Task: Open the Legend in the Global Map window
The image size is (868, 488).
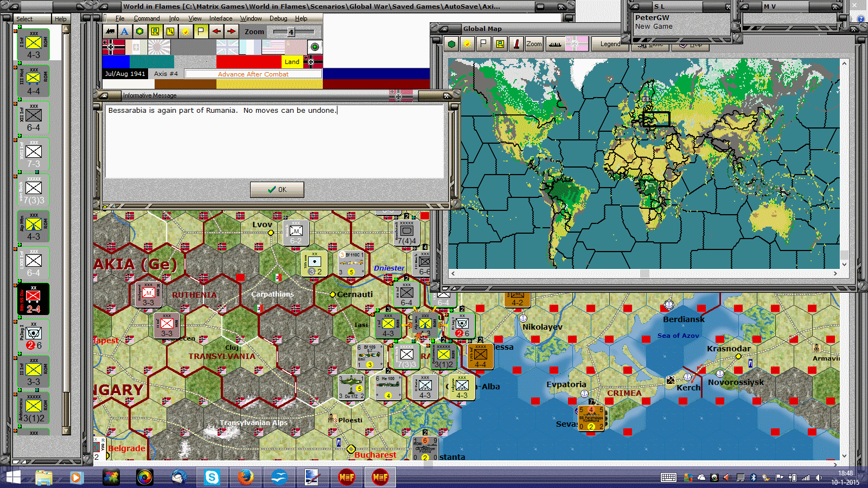Action: tap(610, 44)
